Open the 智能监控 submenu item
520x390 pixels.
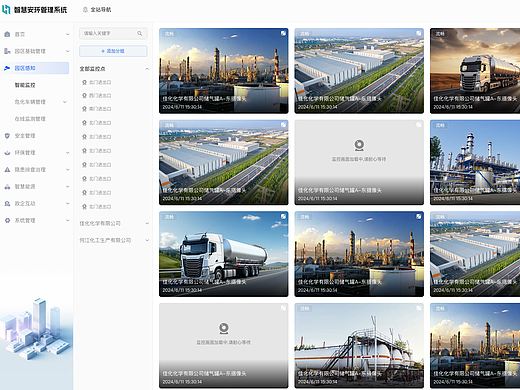click(25, 85)
